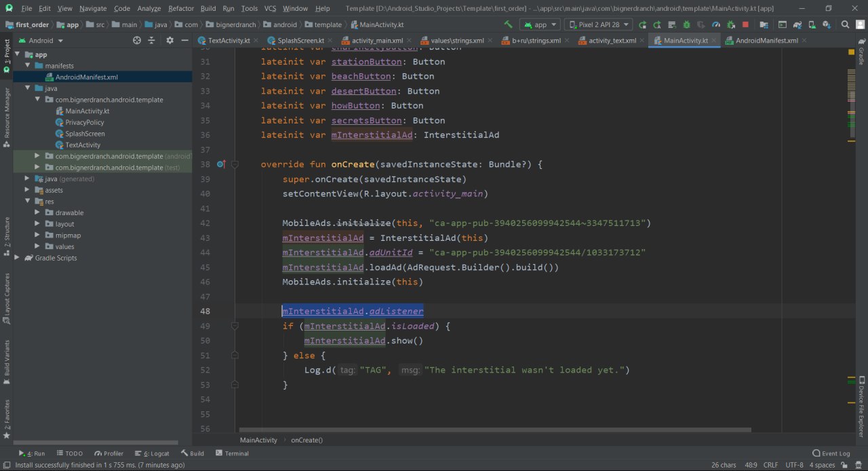Open the Refactor menu
The image size is (868, 471).
click(x=180, y=8)
